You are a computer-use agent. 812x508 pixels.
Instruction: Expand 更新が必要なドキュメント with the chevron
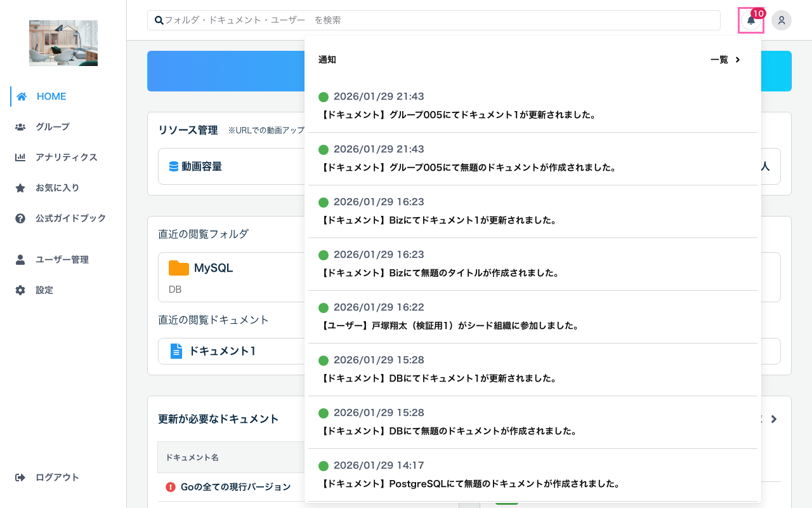[x=773, y=419]
